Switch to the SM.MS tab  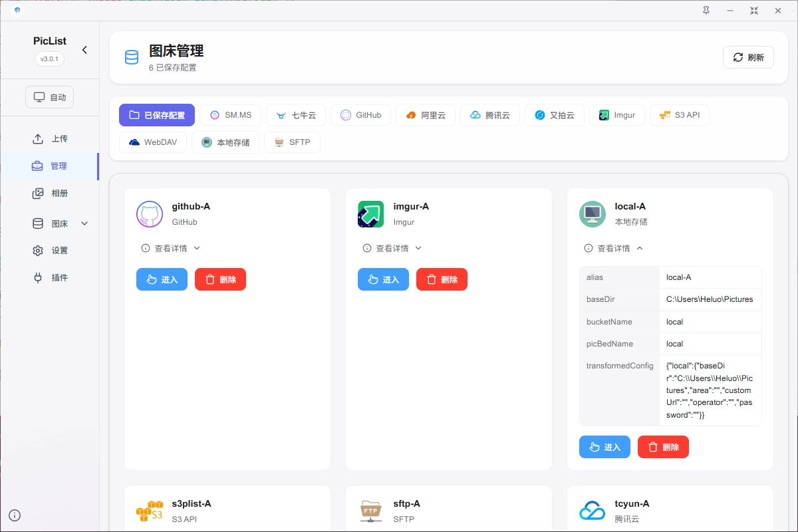[230, 115]
